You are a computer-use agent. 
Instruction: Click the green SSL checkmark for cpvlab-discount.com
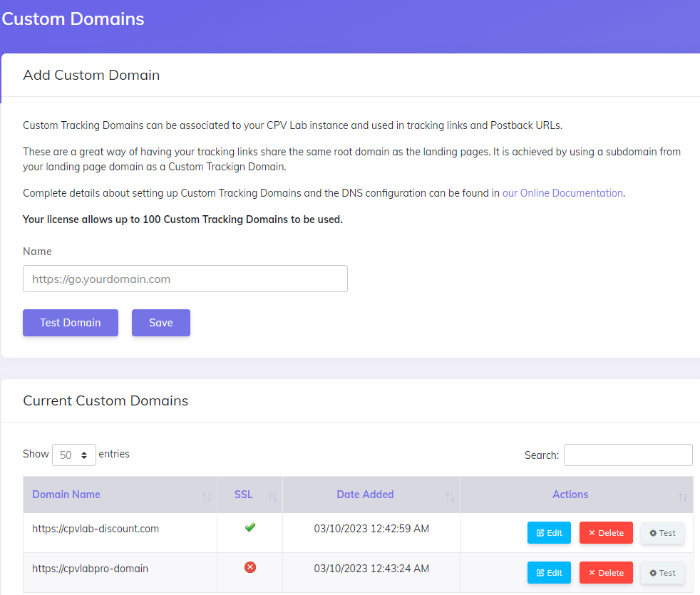pyautogui.click(x=249, y=527)
